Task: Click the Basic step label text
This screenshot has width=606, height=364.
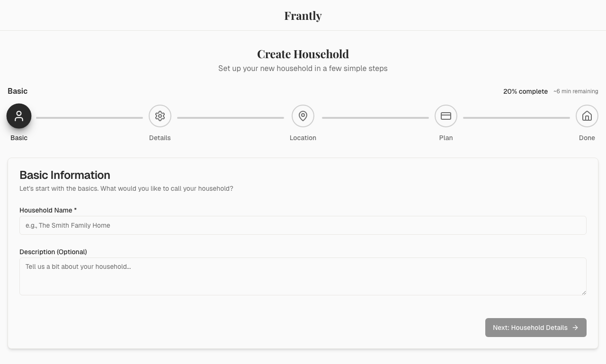Action: point(19,138)
